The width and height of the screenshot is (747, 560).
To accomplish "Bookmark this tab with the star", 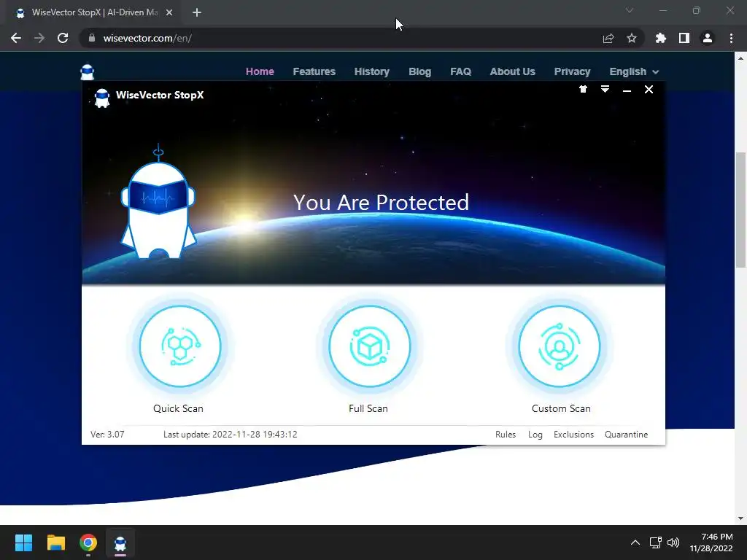I will [632, 38].
